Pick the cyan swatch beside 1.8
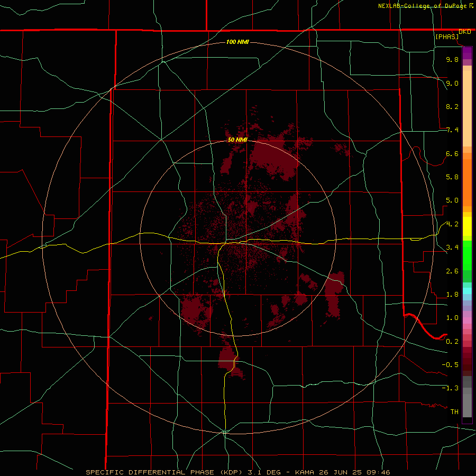The image size is (476, 476). click(x=467, y=291)
